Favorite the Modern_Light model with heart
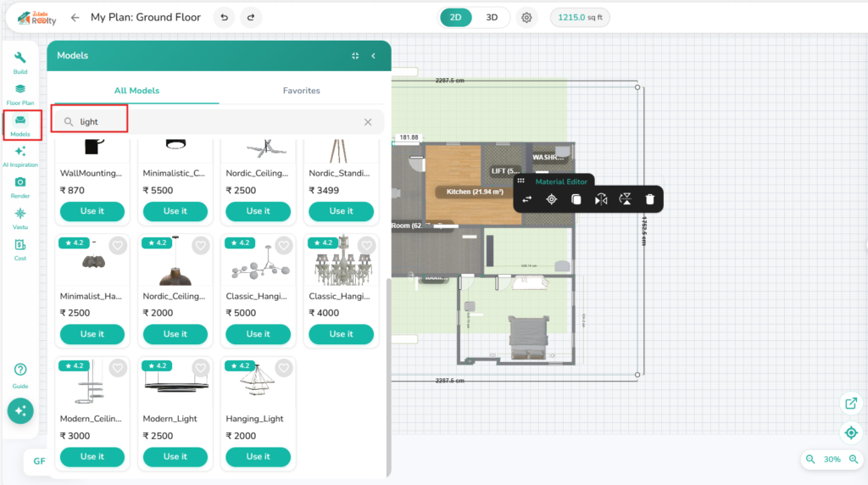 tap(201, 368)
